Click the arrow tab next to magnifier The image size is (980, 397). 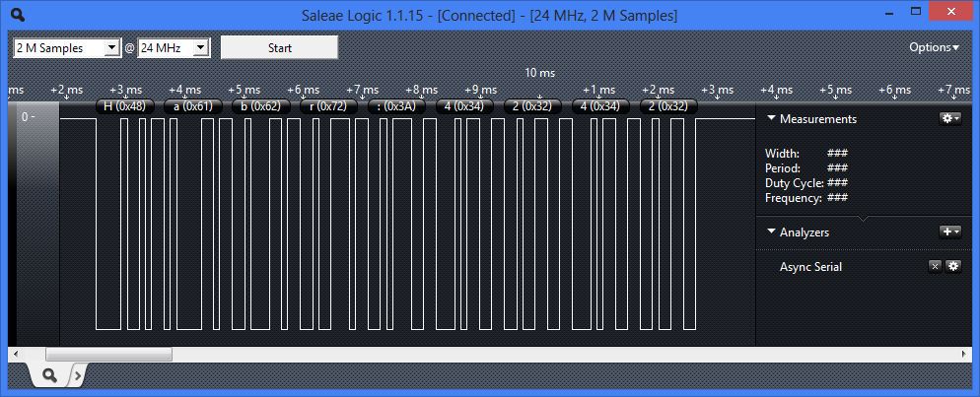78,375
